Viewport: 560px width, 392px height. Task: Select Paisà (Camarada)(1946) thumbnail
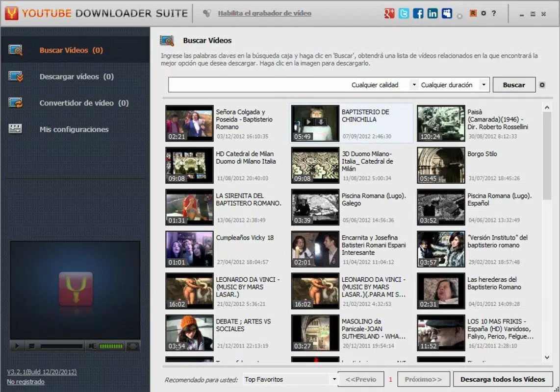(x=441, y=123)
